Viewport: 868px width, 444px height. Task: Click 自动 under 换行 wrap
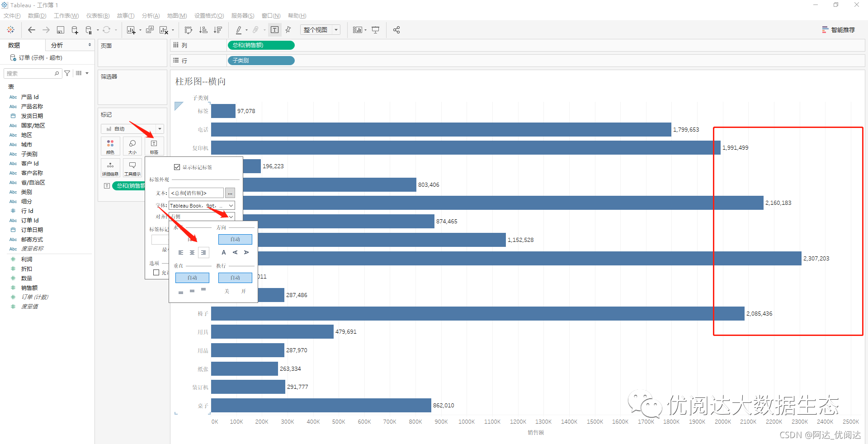[235, 278]
